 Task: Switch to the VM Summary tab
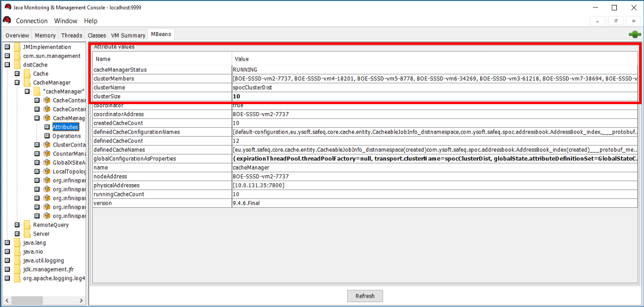(x=128, y=36)
